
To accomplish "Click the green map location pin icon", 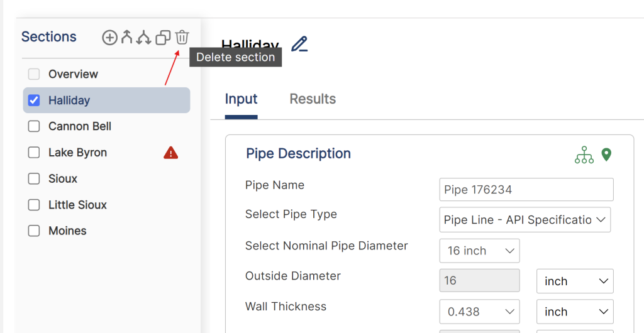I will [607, 155].
